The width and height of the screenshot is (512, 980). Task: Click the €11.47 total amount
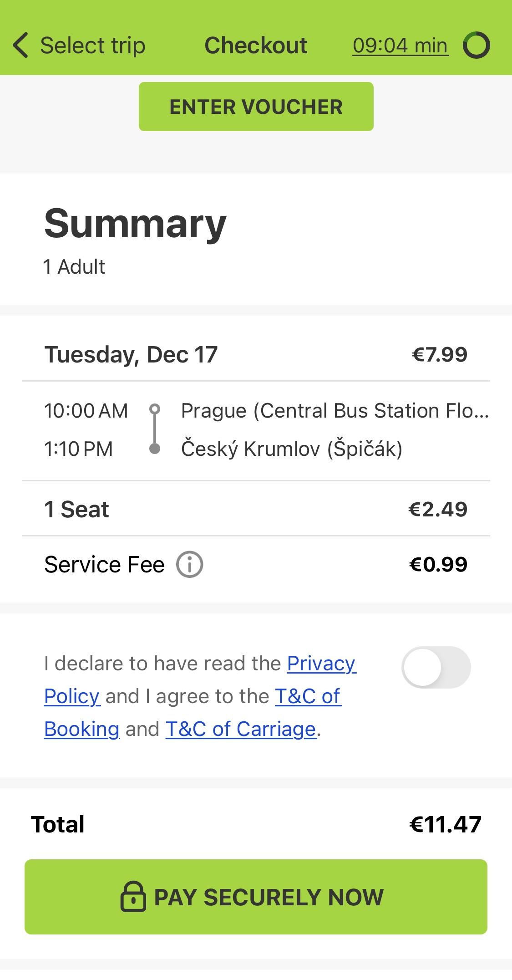coord(445,824)
